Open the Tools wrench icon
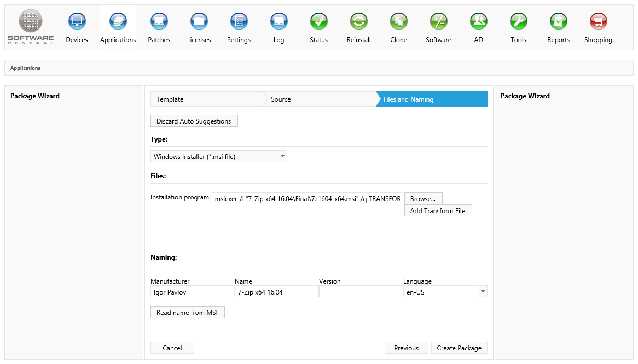Screen dimensions: 638x364 518,22
